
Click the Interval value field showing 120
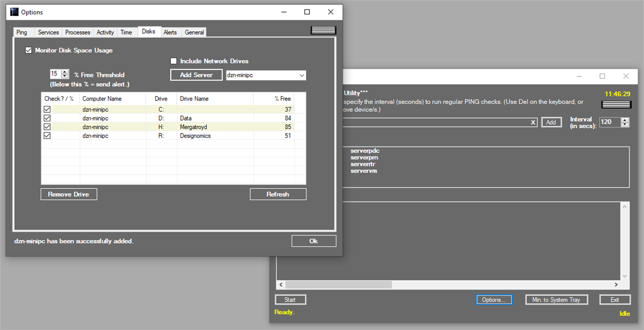coord(610,122)
